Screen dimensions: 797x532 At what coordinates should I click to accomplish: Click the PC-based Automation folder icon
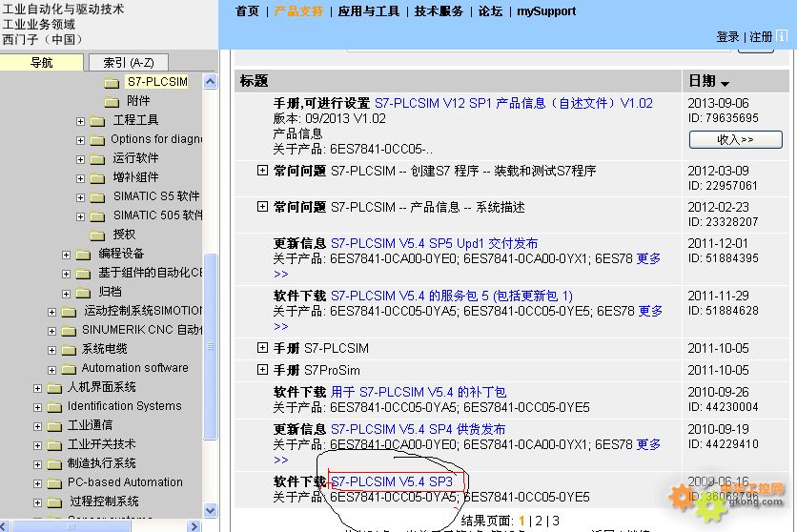click(x=55, y=483)
